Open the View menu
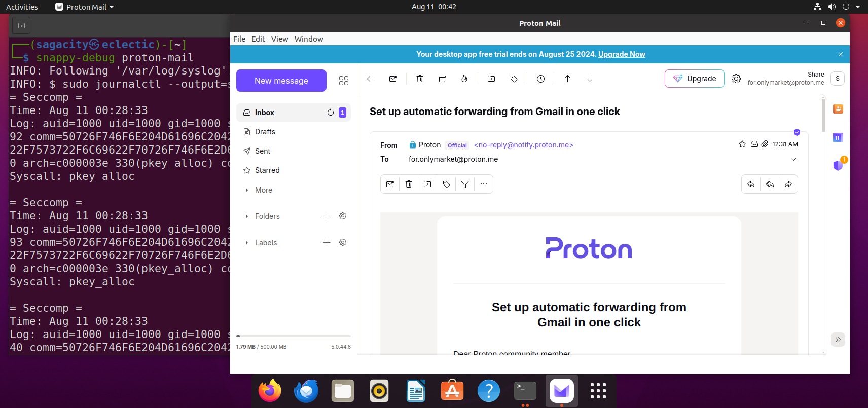Screen dimensions: 868x408 [279, 39]
